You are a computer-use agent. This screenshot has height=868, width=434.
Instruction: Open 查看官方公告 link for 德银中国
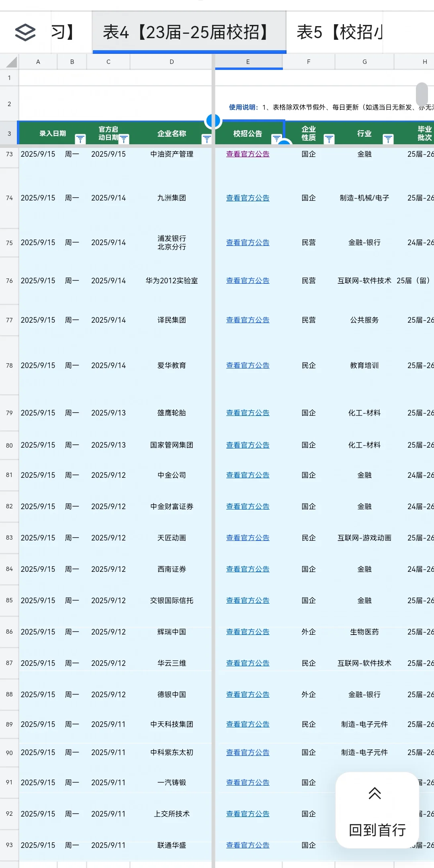248,694
